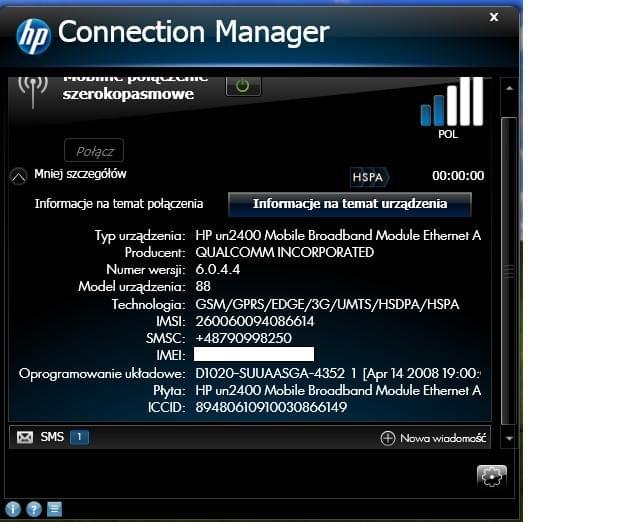Click the SMSC number +48790998250
Screen dimensions: 640x522
[244, 338]
